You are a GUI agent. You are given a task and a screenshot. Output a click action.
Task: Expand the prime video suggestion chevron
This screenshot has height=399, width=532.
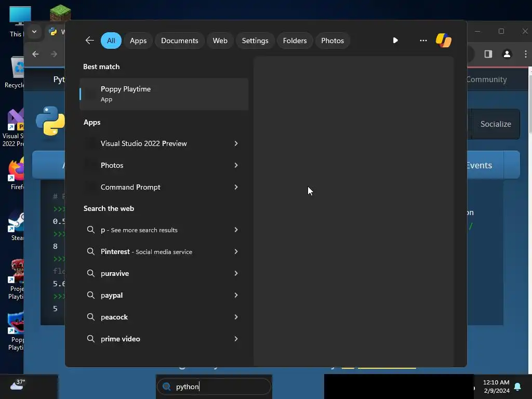pyautogui.click(x=236, y=339)
